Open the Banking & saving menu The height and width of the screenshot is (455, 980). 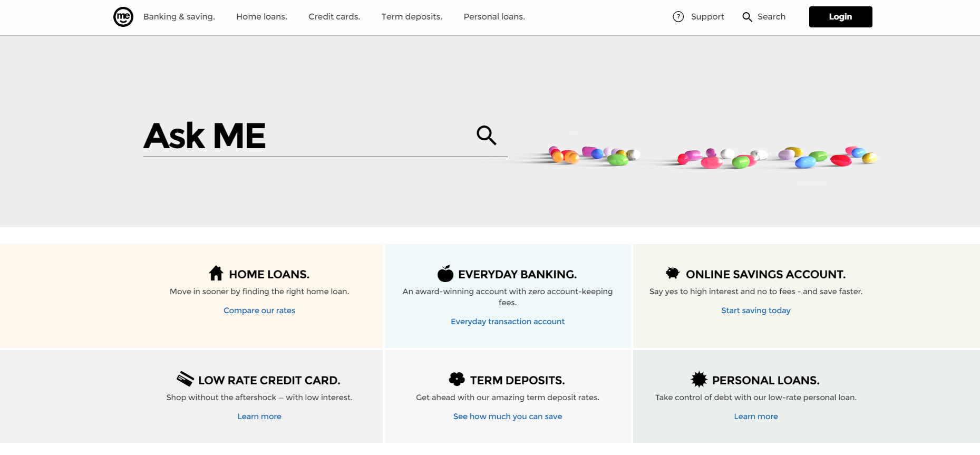[x=179, y=17]
